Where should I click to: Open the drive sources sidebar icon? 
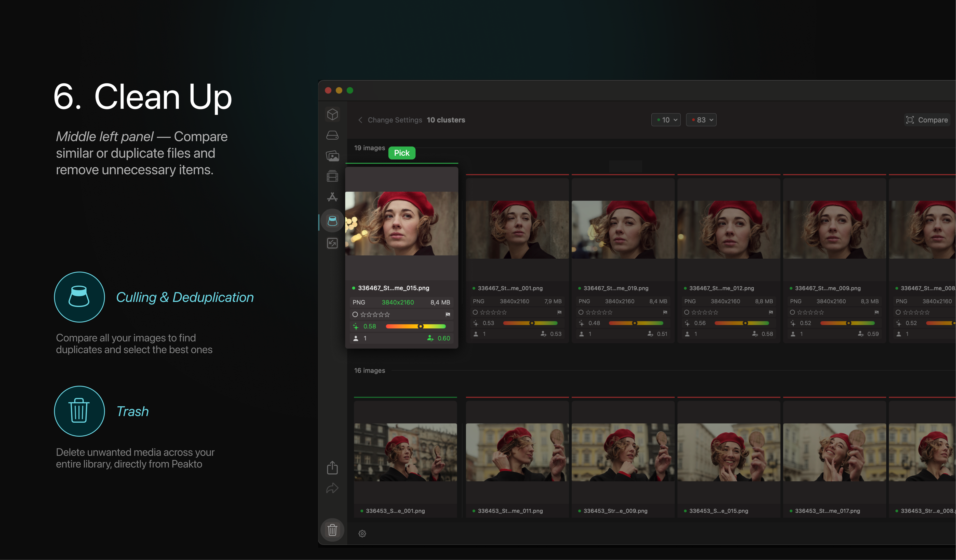coord(332,135)
